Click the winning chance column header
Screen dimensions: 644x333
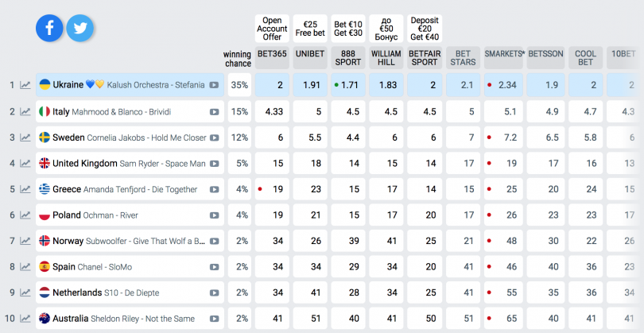pyautogui.click(x=237, y=59)
